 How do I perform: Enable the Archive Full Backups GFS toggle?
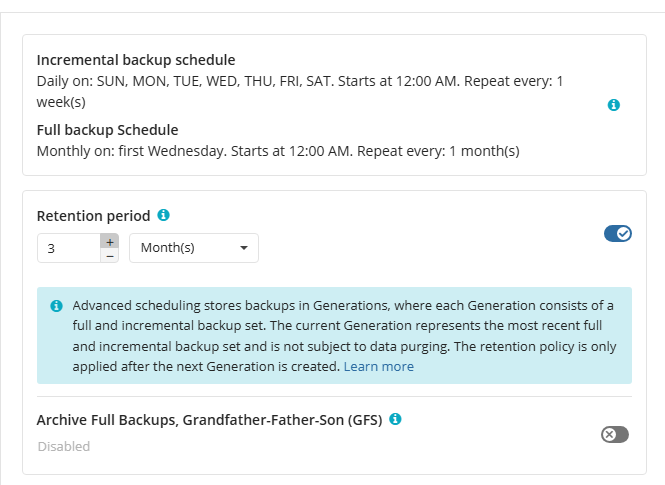click(x=615, y=434)
